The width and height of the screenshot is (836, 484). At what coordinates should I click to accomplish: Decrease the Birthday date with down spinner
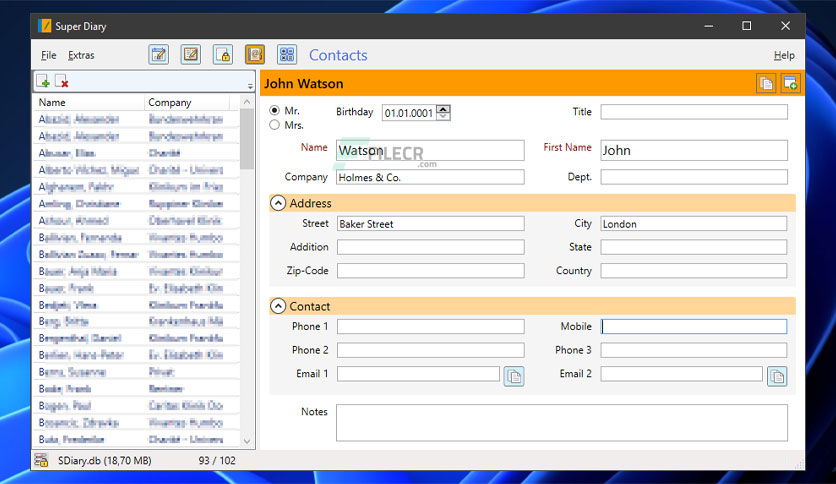(444, 116)
